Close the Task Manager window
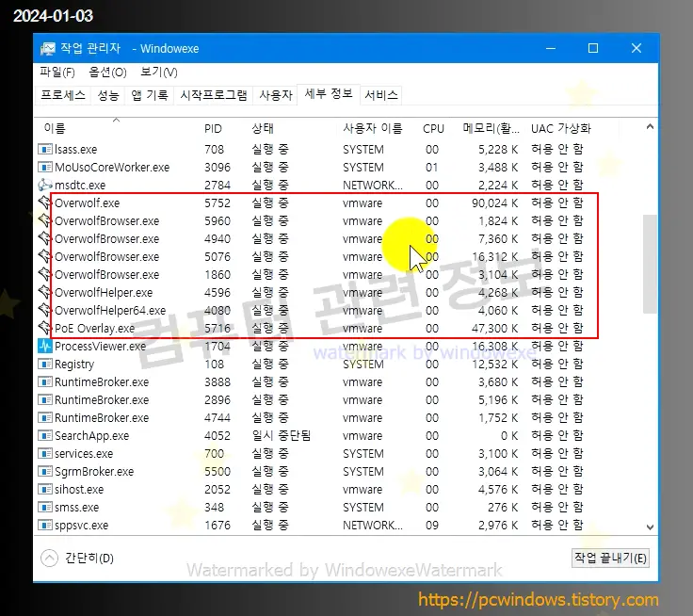This screenshot has height=616, width=693. click(x=637, y=48)
